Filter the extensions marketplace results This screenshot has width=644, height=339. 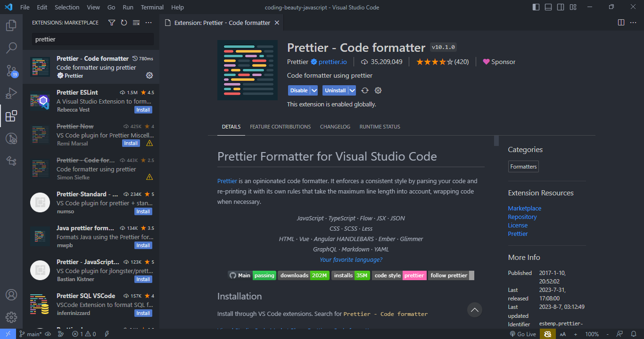click(x=112, y=22)
